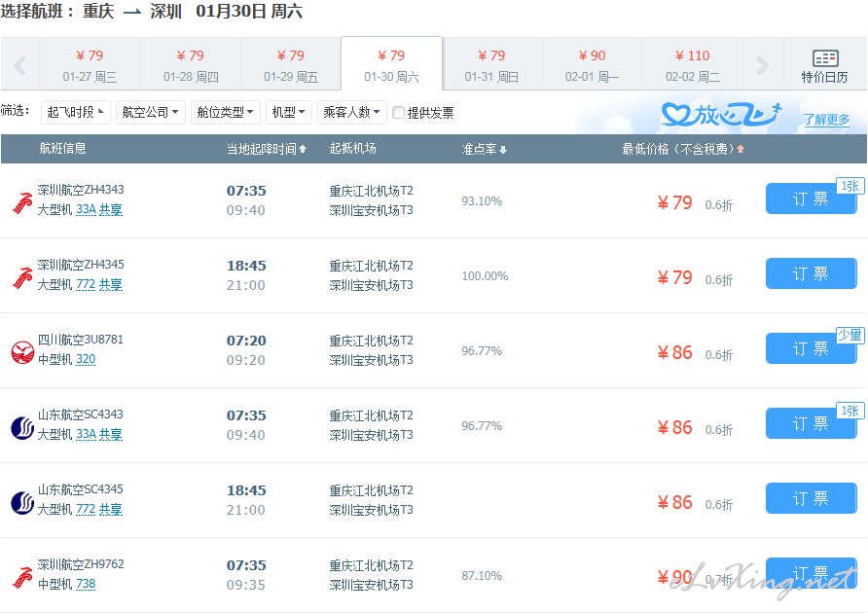Select the 01-27 周三 date tab
The height and width of the screenshot is (613, 868).
click(x=90, y=65)
